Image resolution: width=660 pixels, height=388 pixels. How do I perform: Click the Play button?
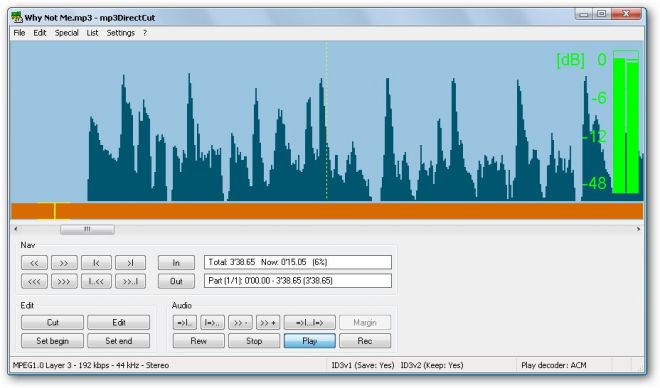(x=310, y=341)
